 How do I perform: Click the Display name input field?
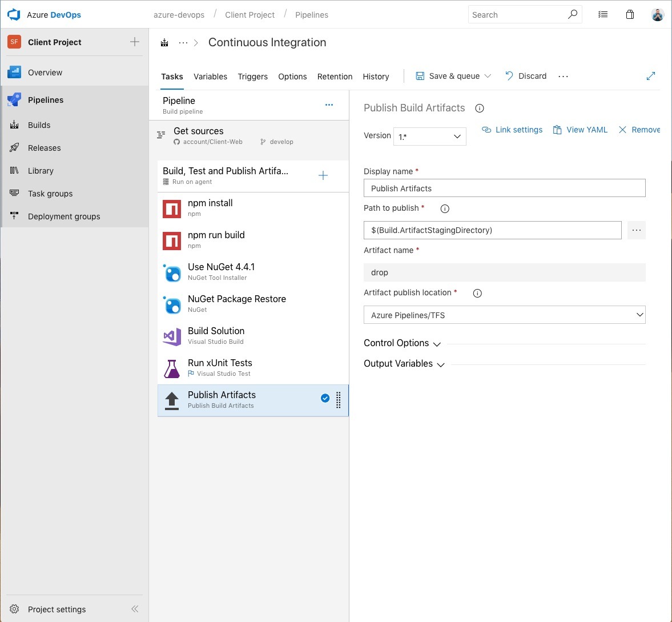click(x=504, y=188)
